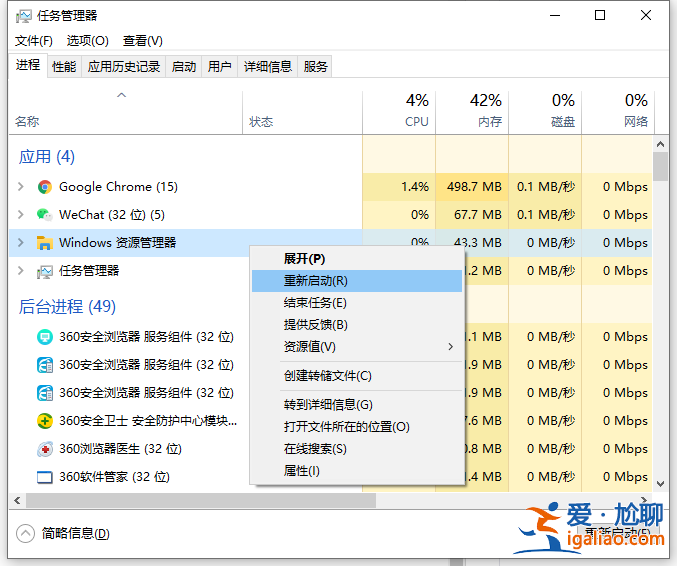The width and height of the screenshot is (677, 566).
Task: Click the horizontal scrollbar left arrow
Action: point(17,500)
